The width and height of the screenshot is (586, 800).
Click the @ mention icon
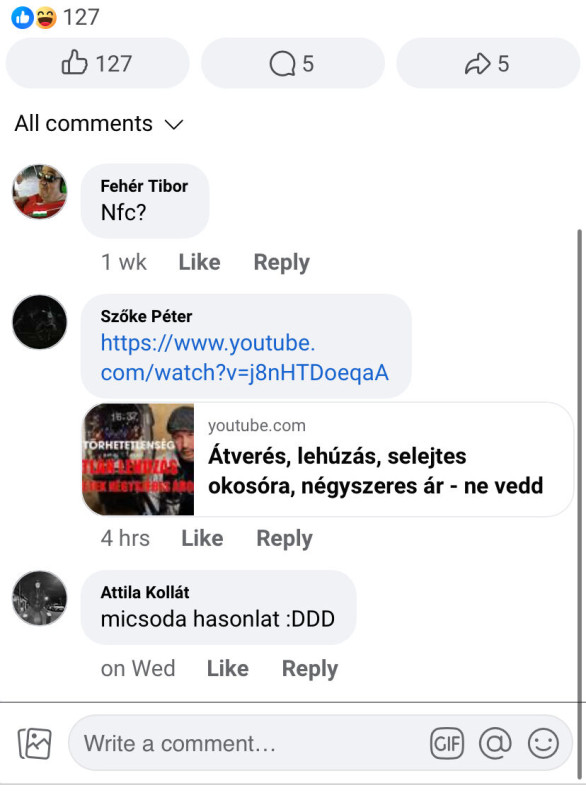click(495, 743)
